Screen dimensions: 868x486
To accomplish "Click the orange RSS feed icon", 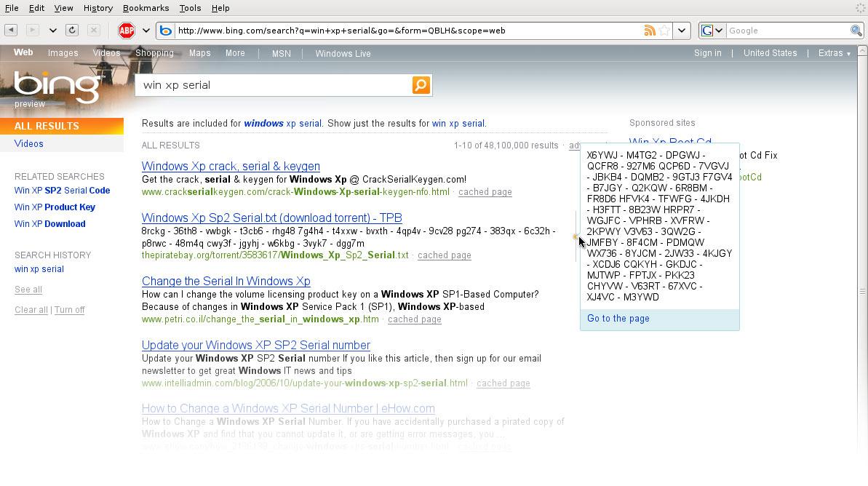I will [649, 31].
